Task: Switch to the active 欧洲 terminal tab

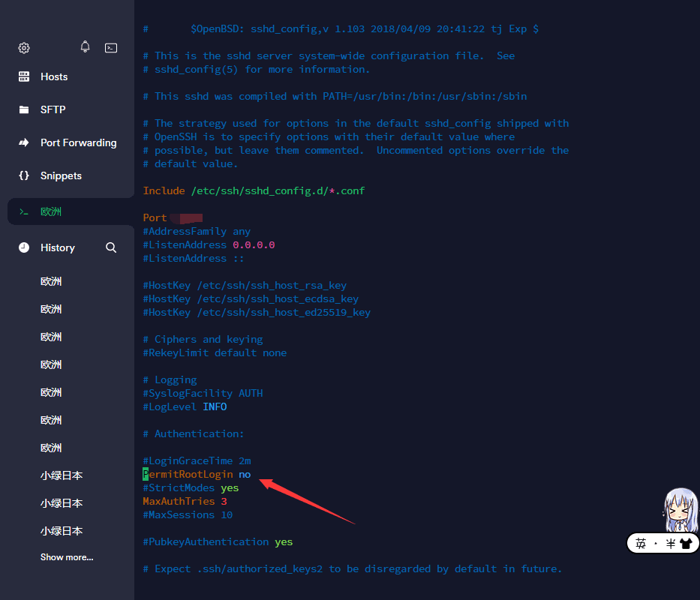Action: click(51, 211)
